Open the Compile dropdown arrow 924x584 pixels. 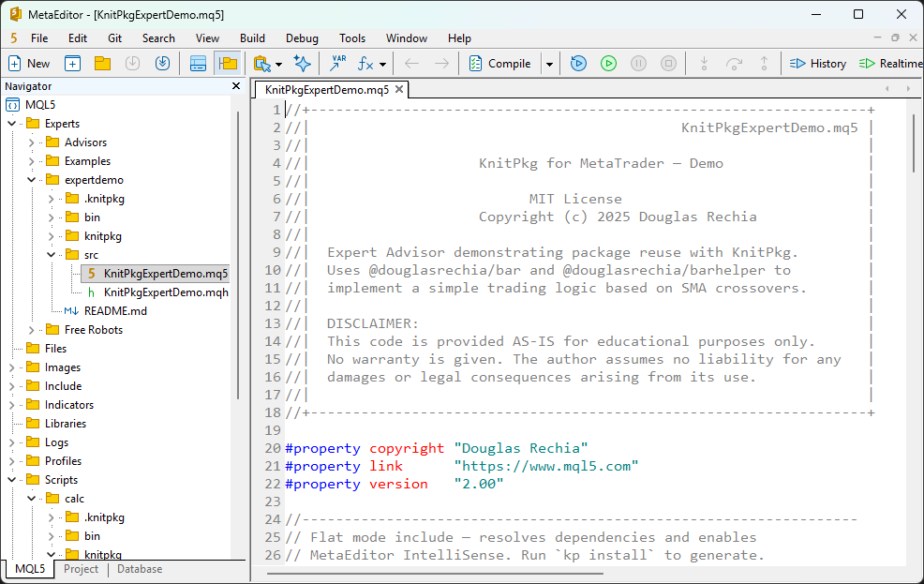[549, 64]
